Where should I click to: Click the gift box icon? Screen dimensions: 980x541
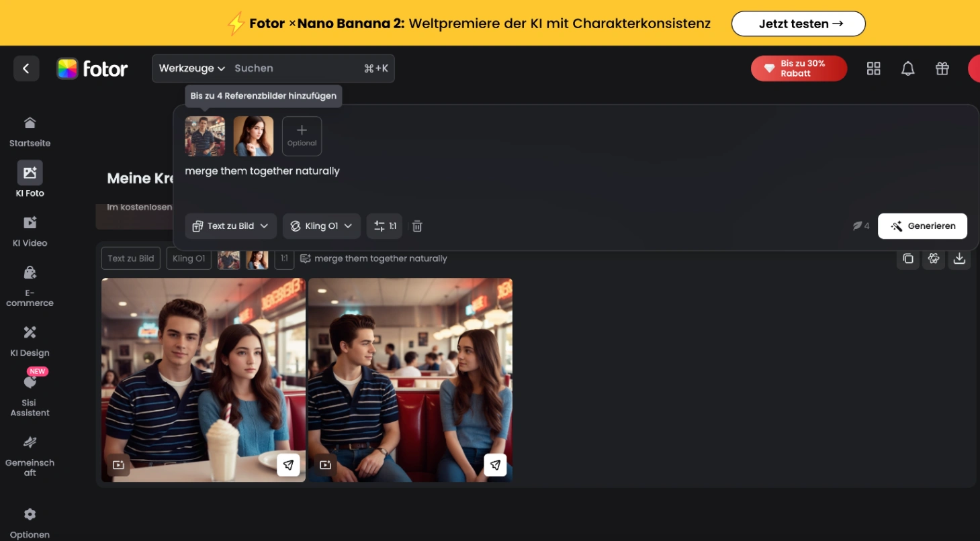click(942, 68)
